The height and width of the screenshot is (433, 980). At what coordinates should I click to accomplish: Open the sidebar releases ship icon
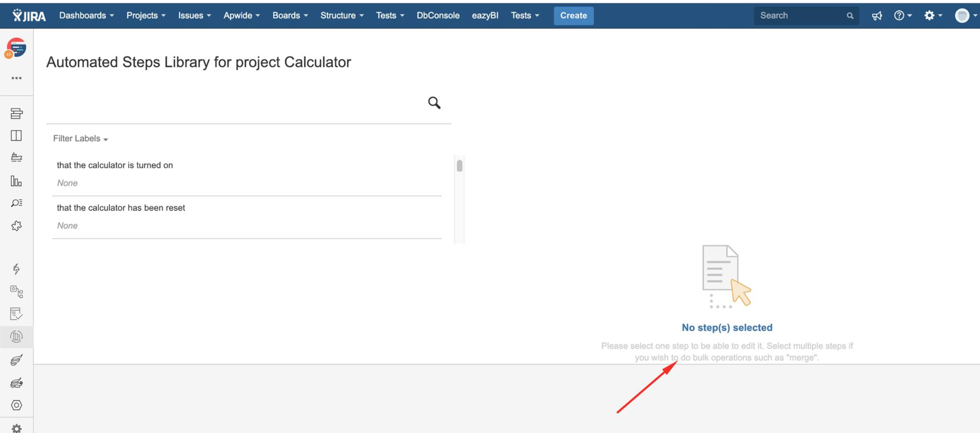16,157
